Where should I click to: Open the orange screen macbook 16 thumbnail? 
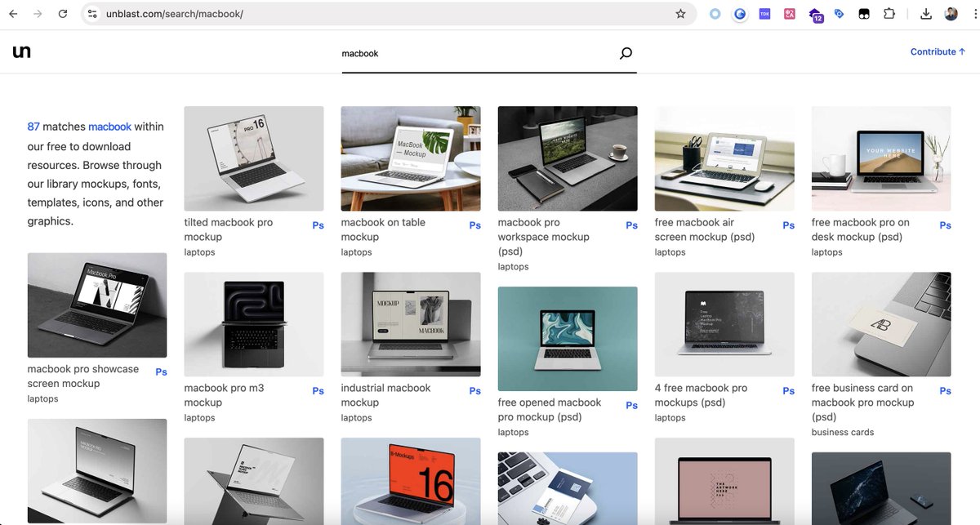click(x=411, y=481)
